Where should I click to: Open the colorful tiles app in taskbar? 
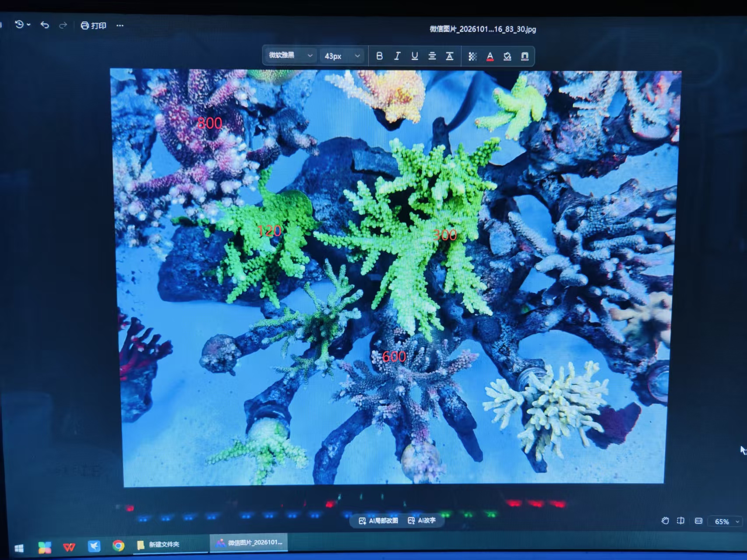pyautogui.click(x=45, y=547)
